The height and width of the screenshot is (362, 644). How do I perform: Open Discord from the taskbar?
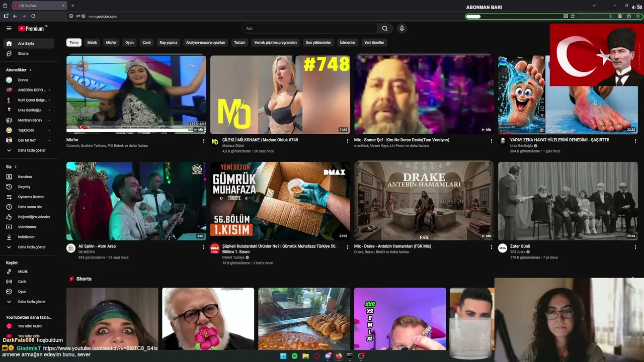point(328,356)
